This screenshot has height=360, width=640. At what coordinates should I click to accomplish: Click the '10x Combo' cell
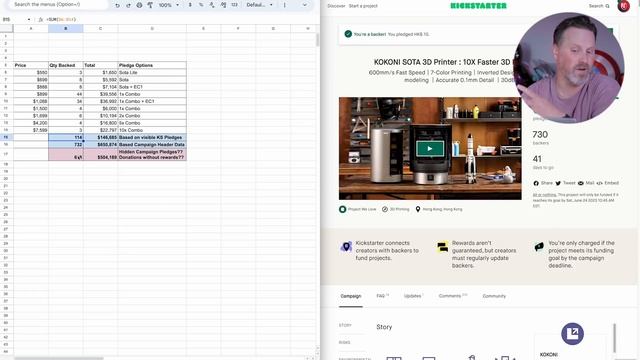[x=152, y=130]
